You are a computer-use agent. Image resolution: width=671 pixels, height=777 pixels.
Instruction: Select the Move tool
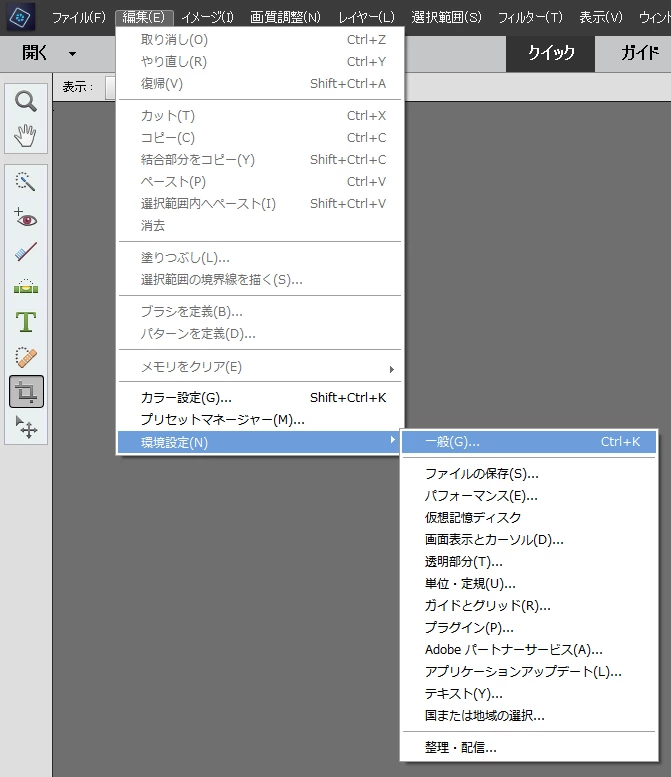(x=26, y=427)
